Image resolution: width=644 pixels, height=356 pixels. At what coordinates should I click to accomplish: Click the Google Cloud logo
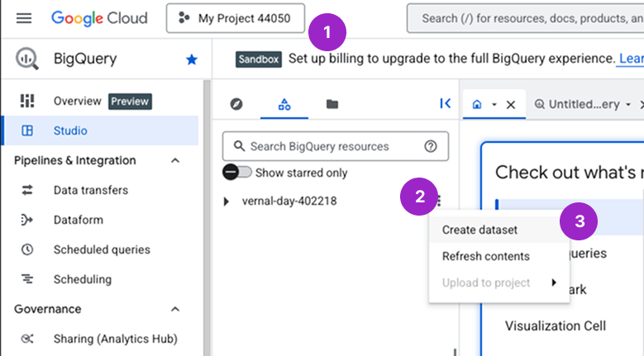tap(99, 18)
